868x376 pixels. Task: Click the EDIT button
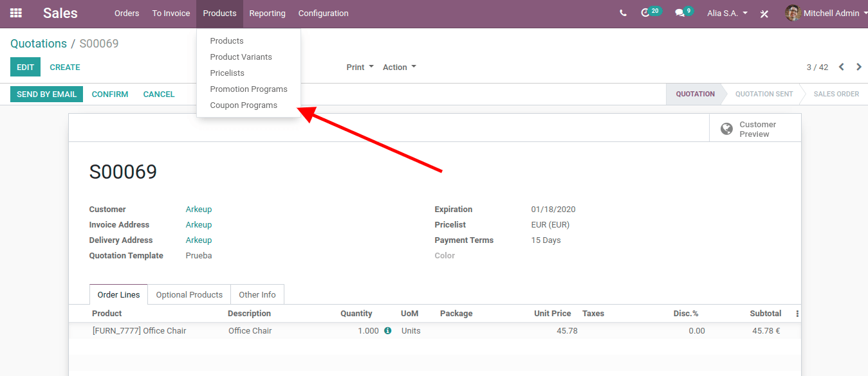(25, 67)
